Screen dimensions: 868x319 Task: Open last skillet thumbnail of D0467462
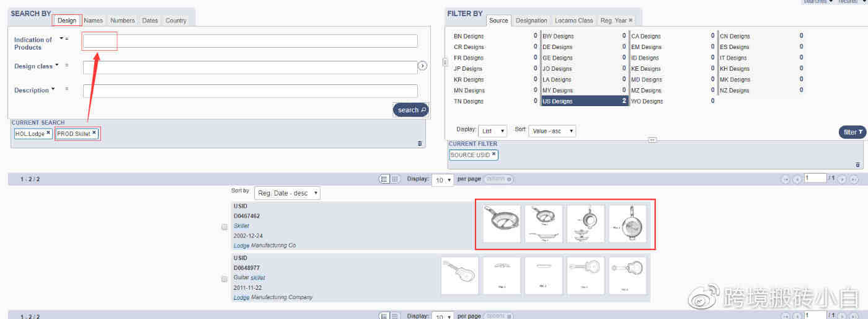click(627, 224)
